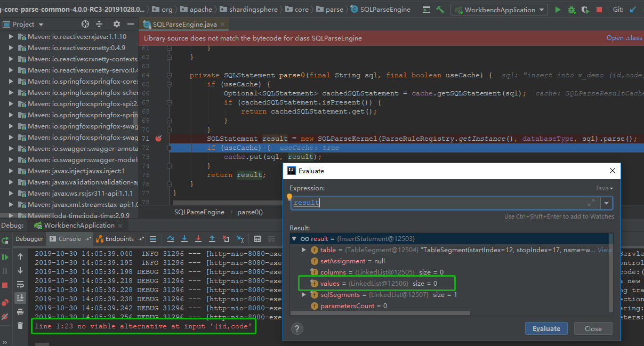View breakpoints double red circle icon
The height and width of the screenshot is (346, 644).
coord(5,303)
